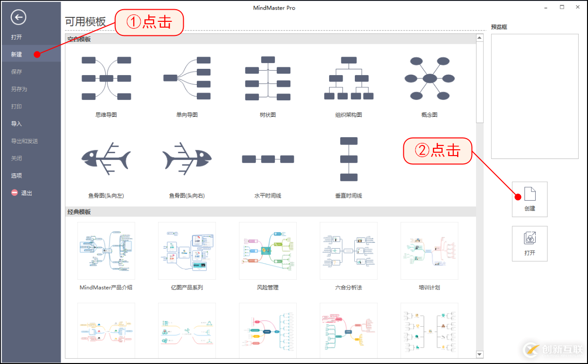Click the template list scroll-down arrow
The width and height of the screenshot is (588, 364).
pos(480,355)
